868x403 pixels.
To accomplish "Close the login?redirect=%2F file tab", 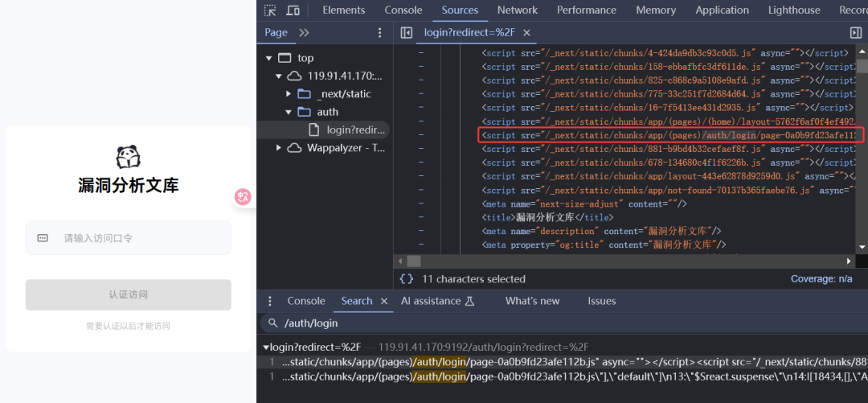I will (x=527, y=32).
